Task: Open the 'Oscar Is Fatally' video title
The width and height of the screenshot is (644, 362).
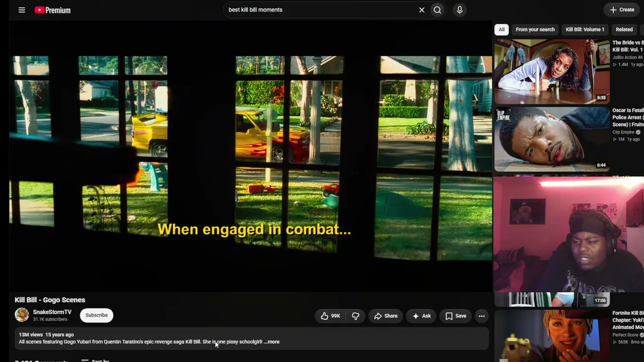Action: (628, 117)
